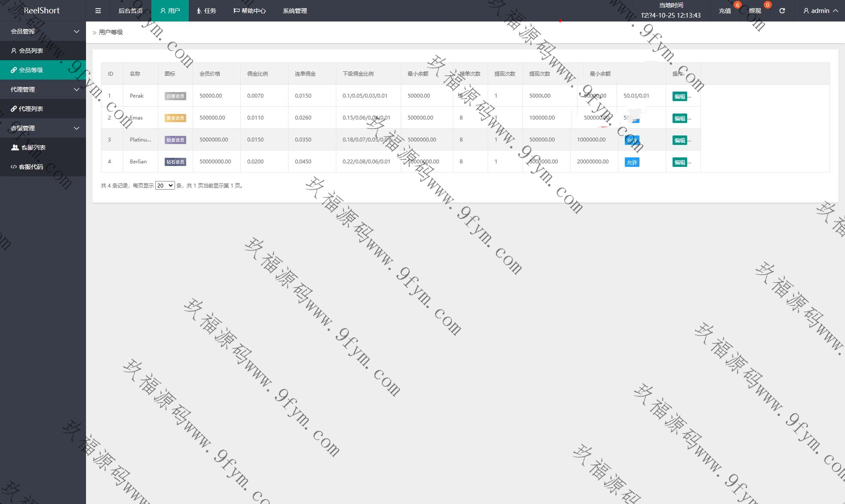
Task: Open 客服代码 in the sidebar
Action: point(31,167)
